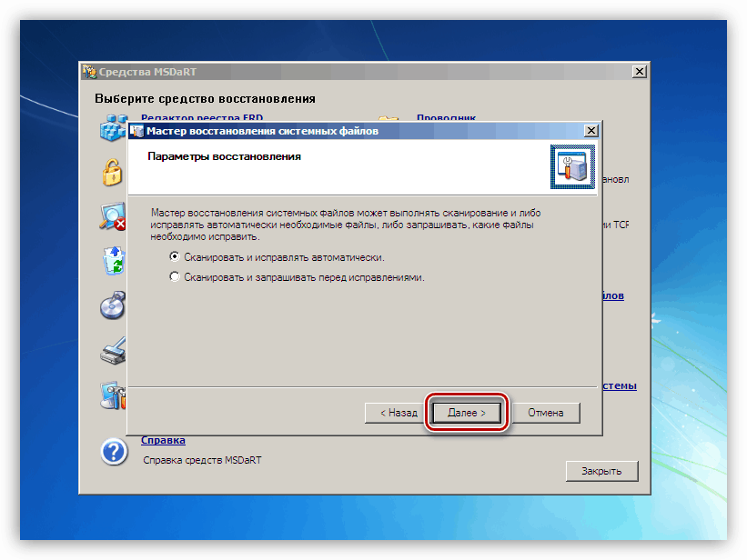
Task: Open Disk Commander disc icon
Action: (x=114, y=305)
